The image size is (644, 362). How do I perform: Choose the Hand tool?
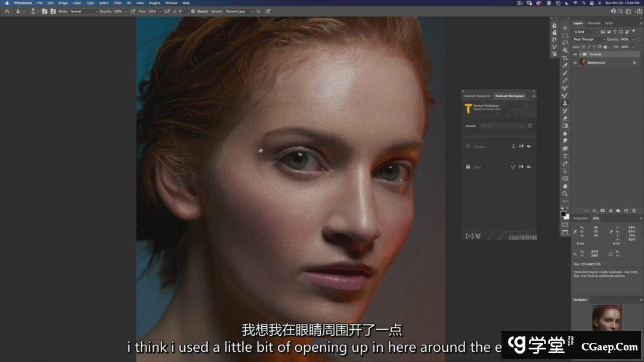(565, 186)
